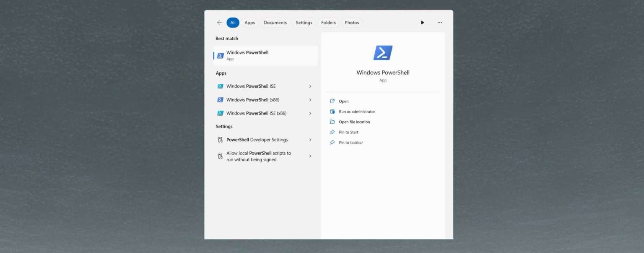The width and height of the screenshot is (644, 253).
Task: Click the Open launch icon
Action: click(x=332, y=101)
